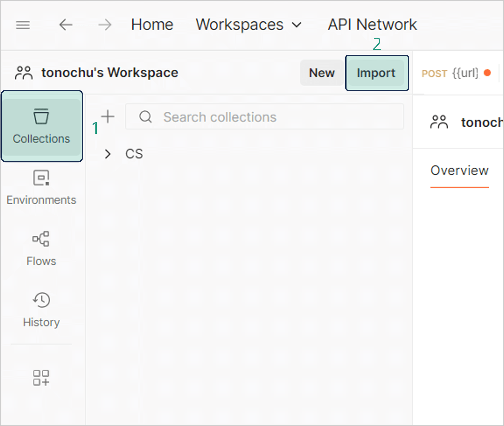Select the CS collection
Viewport: 504px width, 426px height.
(134, 154)
